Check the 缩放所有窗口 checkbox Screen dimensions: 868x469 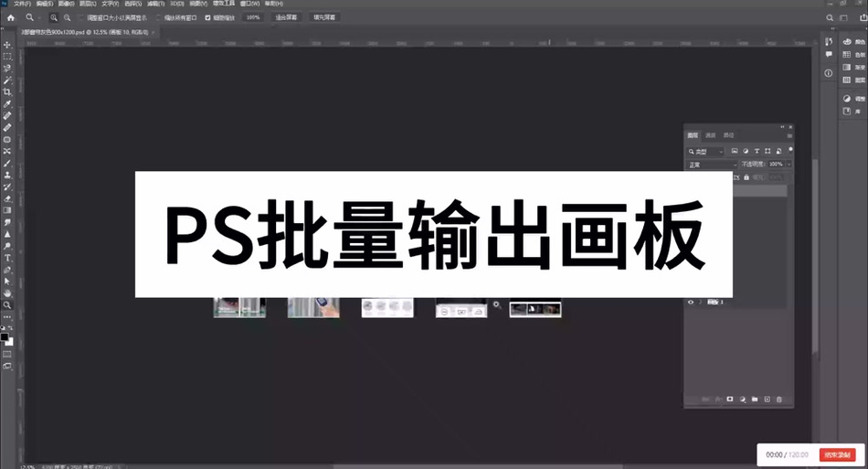point(159,17)
